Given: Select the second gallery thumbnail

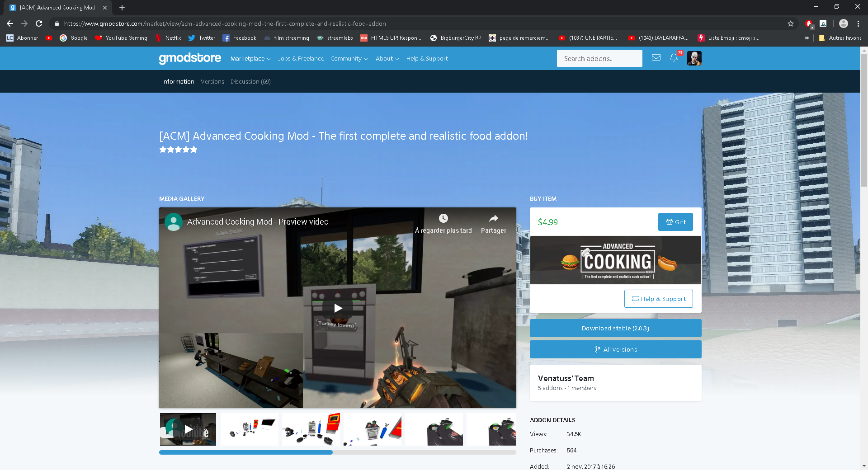Looking at the screenshot, I should click(250, 429).
